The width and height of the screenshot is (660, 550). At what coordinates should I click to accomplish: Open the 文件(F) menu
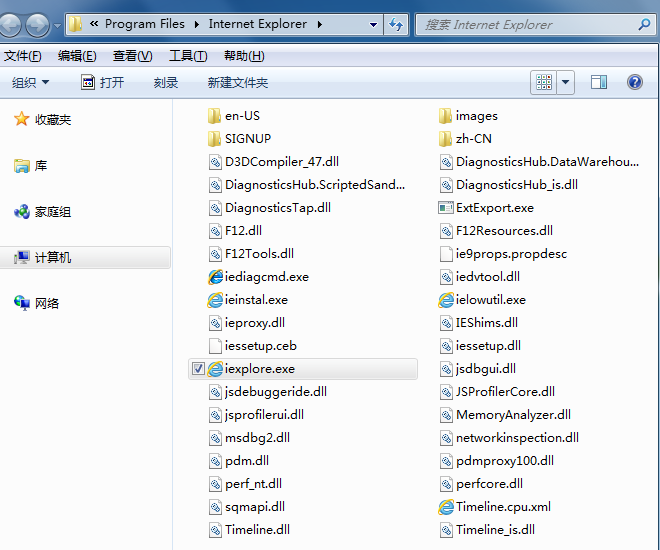point(22,56)
